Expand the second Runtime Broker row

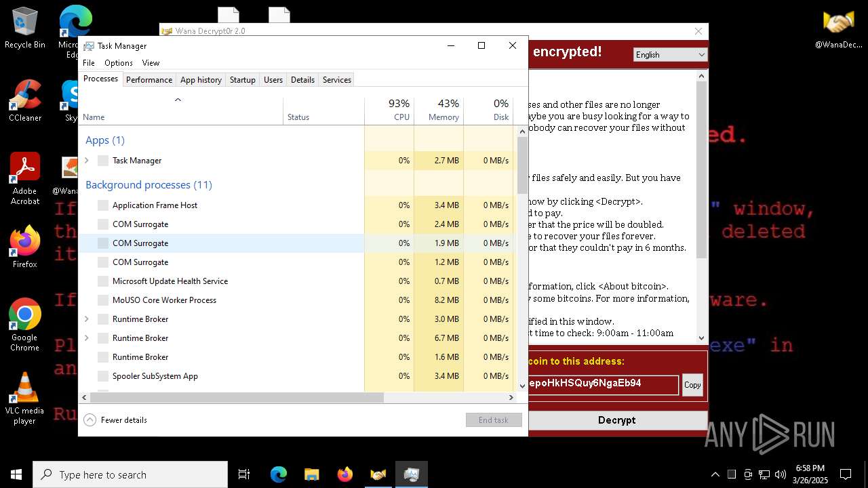[86, 338]
